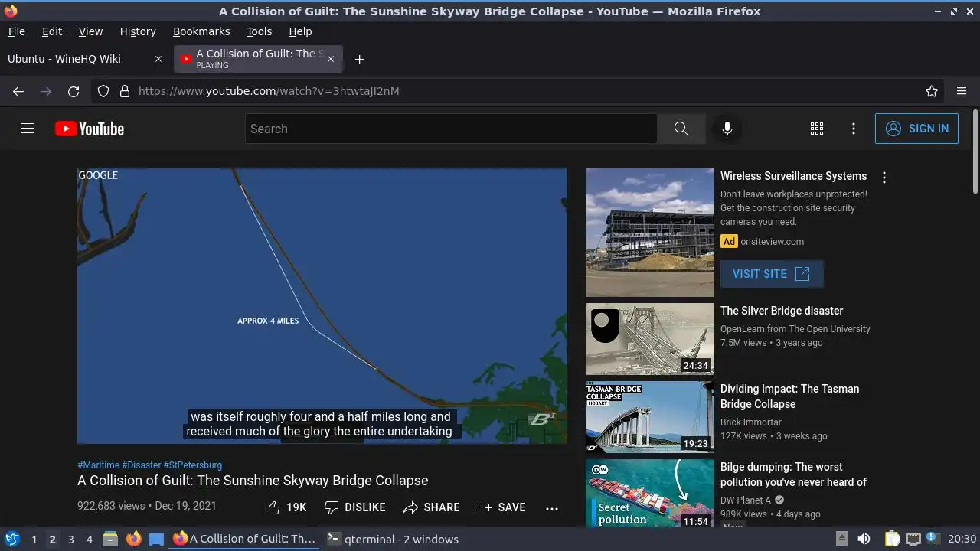Screen dimensions: 980x551
Task: Open the YouTube guide hamburger menu
Action: (28, 129)
